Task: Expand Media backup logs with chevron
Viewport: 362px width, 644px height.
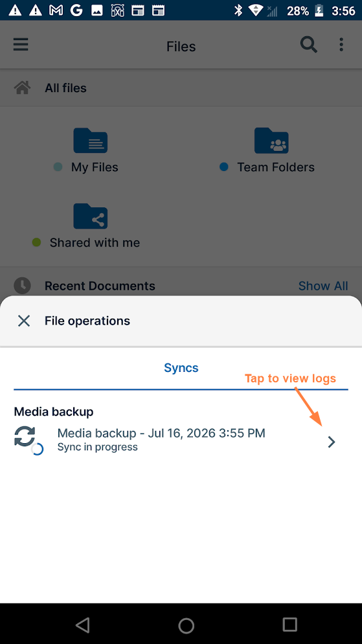Action: [x=332, y=442]
